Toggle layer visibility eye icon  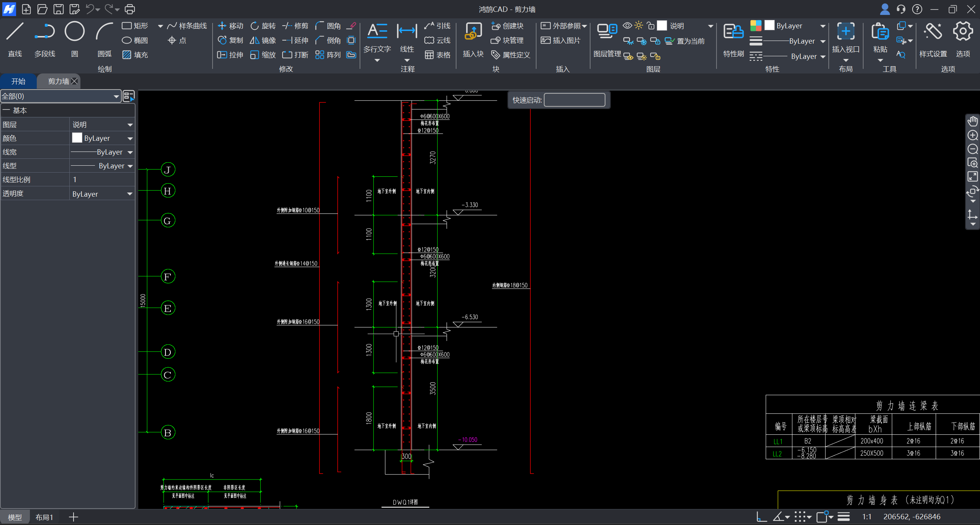pyautogui.click(x=627, y=26)
